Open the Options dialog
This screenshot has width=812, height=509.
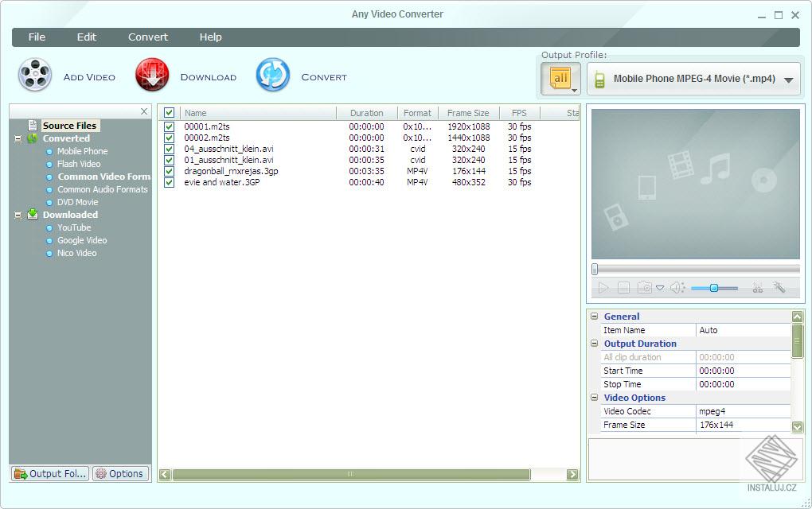click(120, 473)
